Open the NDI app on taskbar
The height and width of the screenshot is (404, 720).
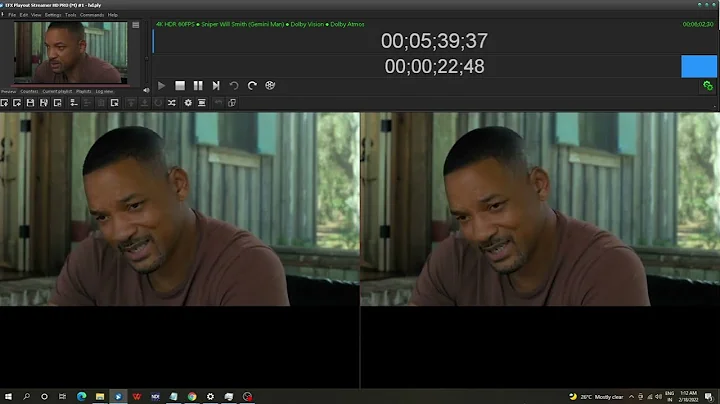(155, 396)
